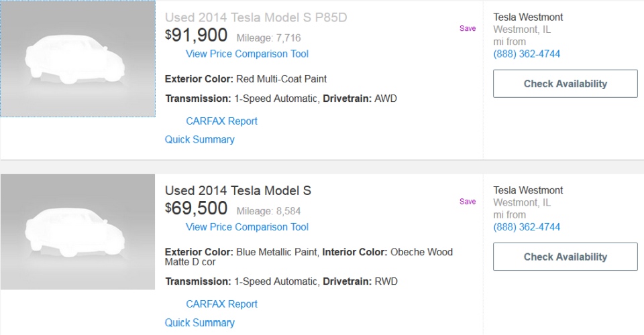Select the Tesla Westmont dealer name in second listing
The height and width of the screenshot is (335, 644).
(x=528, y=190)
